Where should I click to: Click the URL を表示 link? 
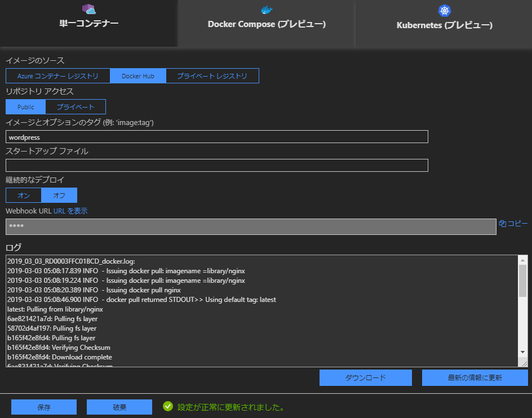tap(70, 211)
